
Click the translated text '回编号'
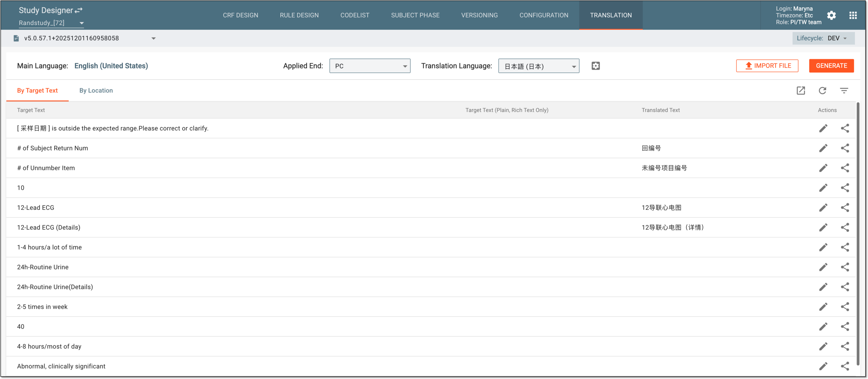(651, 148)
